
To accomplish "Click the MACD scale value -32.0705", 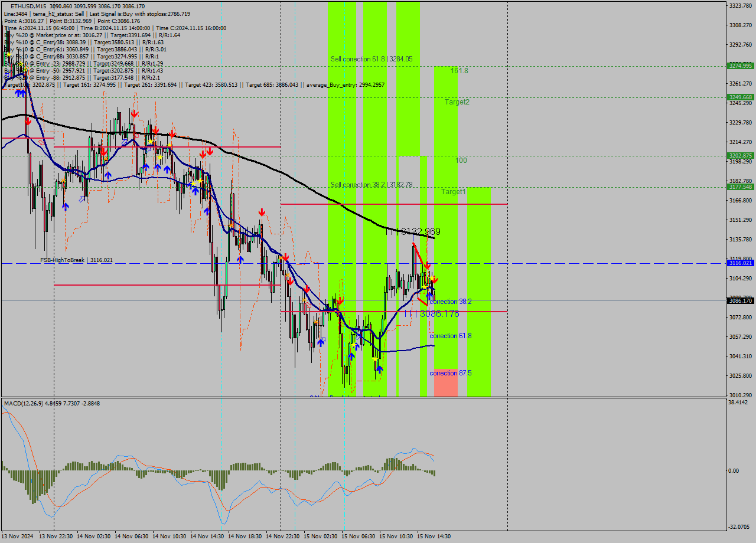I will coord(739,527).
